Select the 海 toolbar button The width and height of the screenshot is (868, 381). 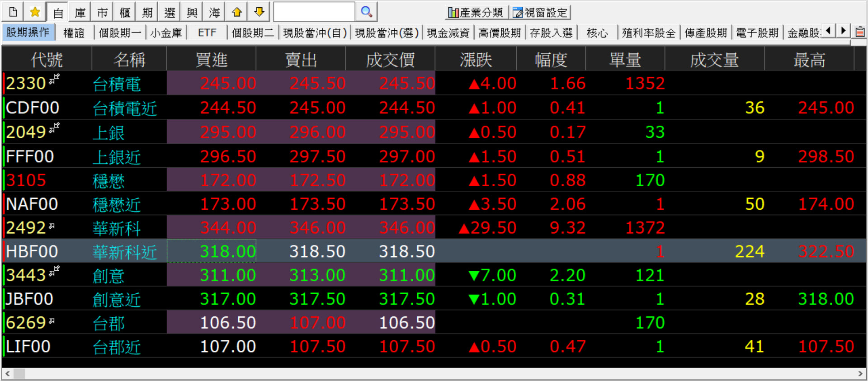(x=214, y=12)
